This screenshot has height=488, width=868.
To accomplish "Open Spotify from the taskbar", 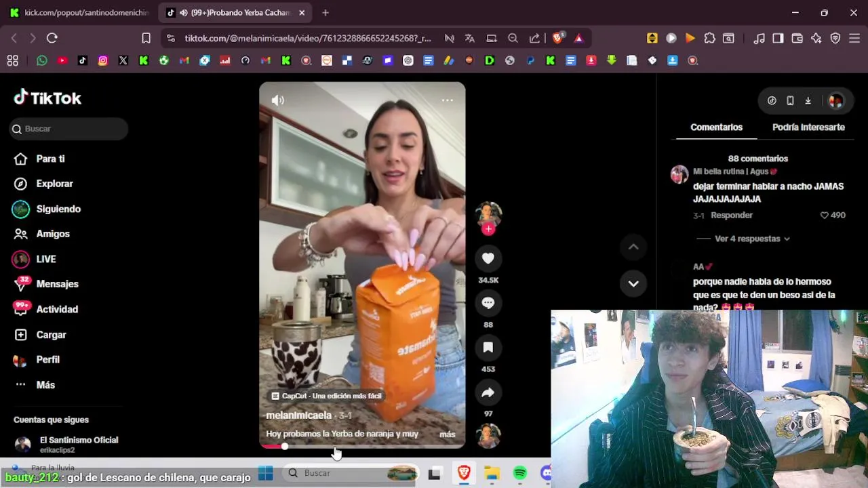I will [x=520, y=473].
